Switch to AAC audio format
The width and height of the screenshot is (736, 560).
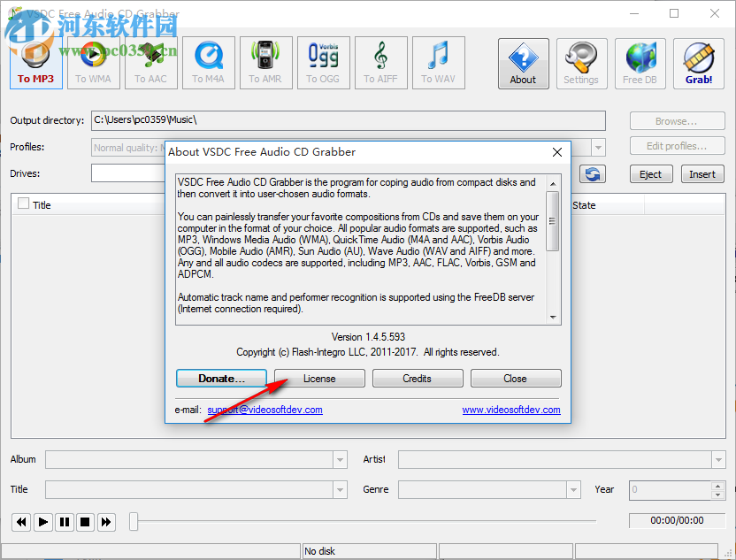(150, 62)
